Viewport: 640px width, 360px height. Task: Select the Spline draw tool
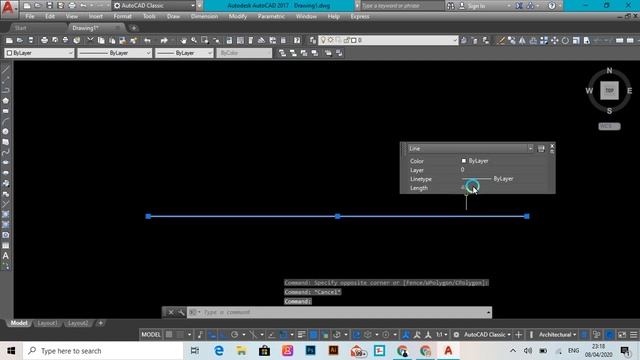point(6,153)
